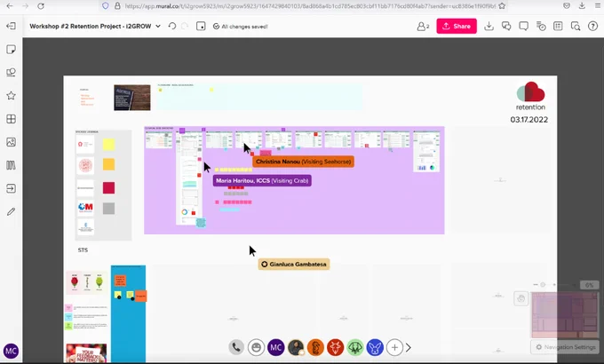The image size is (604, 364).
Task: Click the Christina Nanou cursor label
Action: (303, 162)
